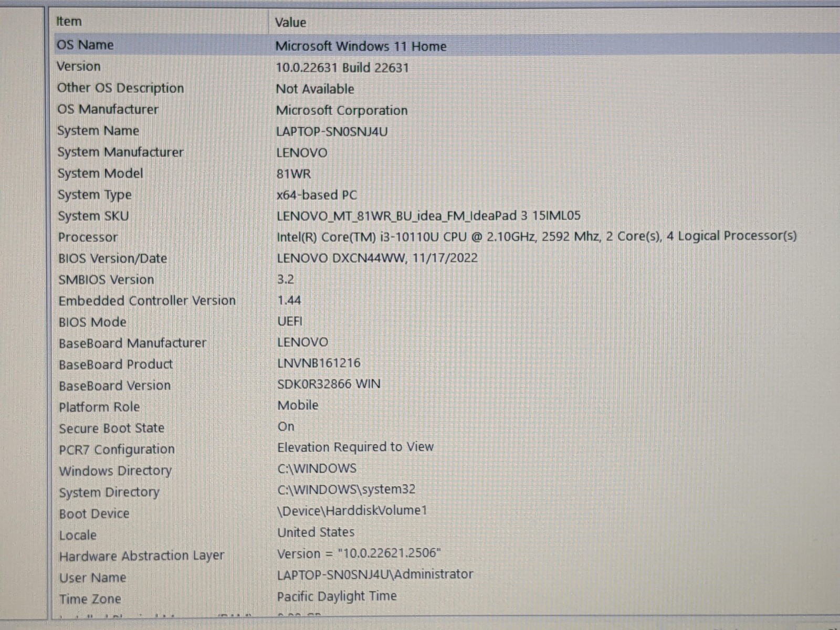Select the IdeaPad 3 15IML05 SKU value

428,216
